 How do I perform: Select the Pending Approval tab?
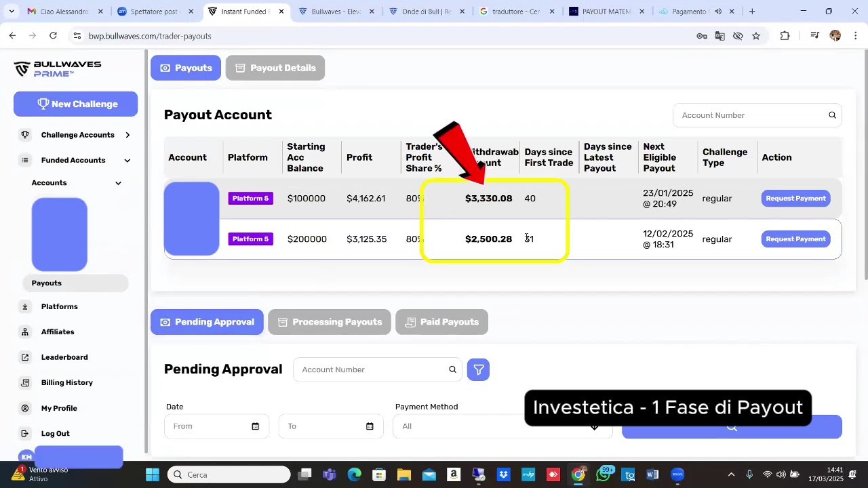click(207, 322)
